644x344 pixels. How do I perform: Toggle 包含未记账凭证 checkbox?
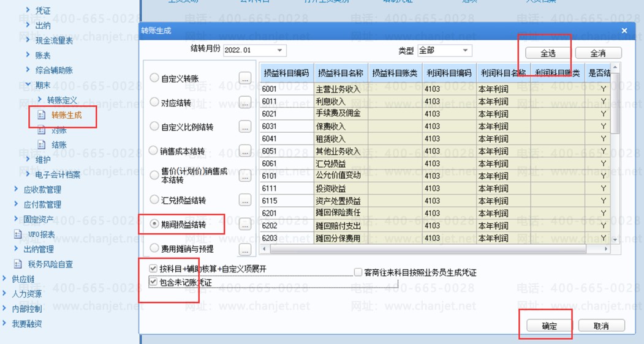pyautogui.click(x=153, y=282)
